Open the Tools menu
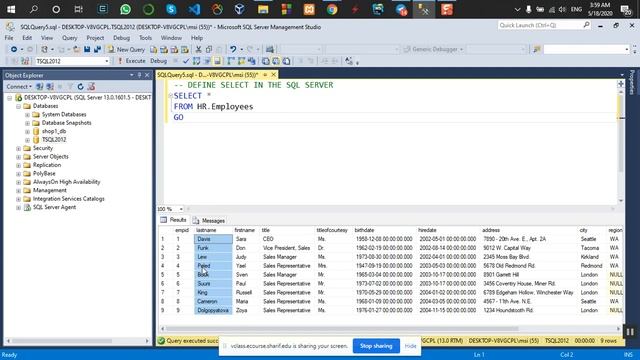 [x=145, y=38]
